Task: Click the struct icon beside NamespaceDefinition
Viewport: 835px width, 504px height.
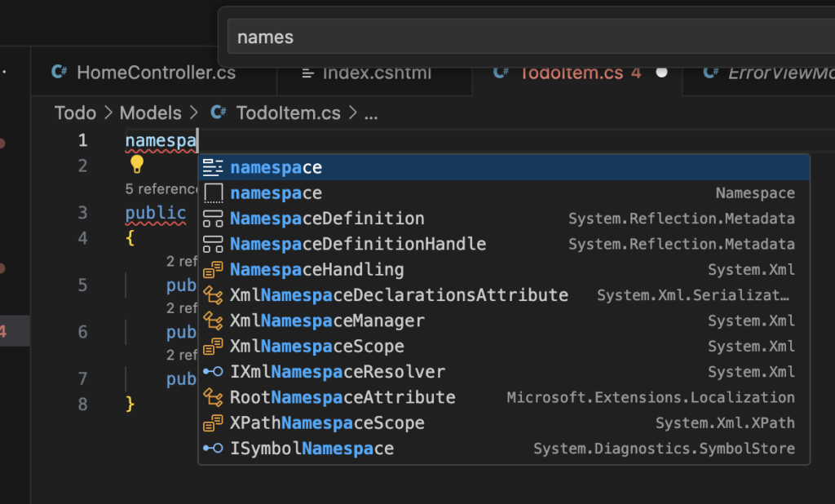Action: click(214, 219)
